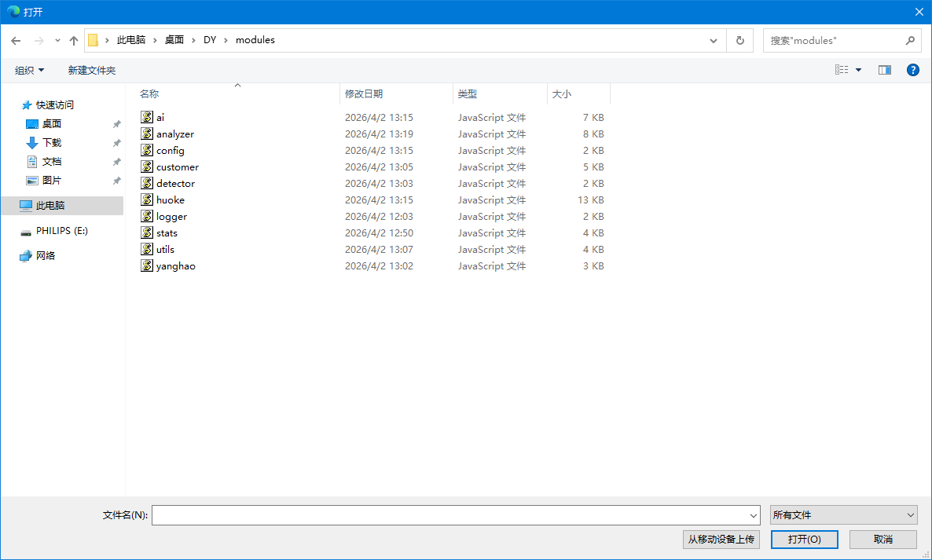The image size is (932, 560).
Task: Click the Up one level arrow
Action: [x=74, y=40]
